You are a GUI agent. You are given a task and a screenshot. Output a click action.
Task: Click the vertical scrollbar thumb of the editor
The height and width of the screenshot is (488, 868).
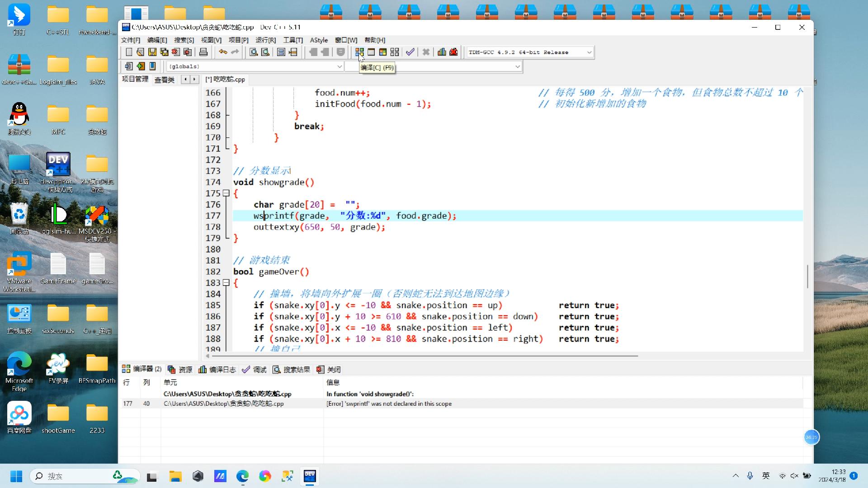pyautogui.click(x=807, y=276)
